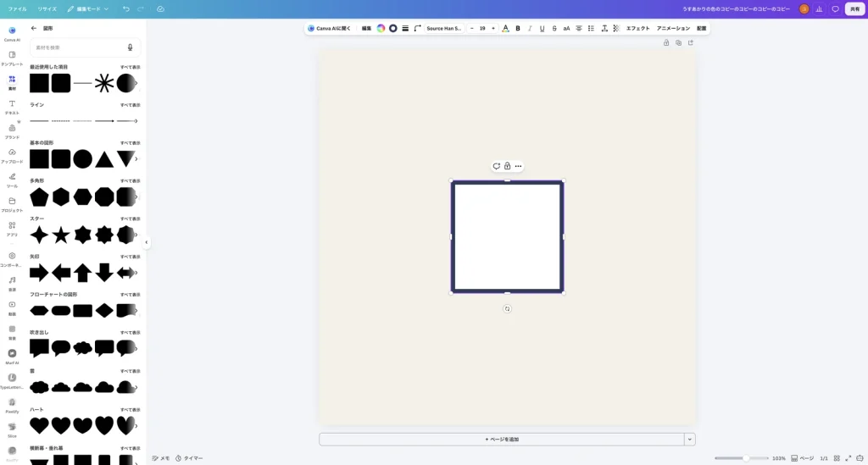Click the cloud save status icon

[x=160, y=8]
